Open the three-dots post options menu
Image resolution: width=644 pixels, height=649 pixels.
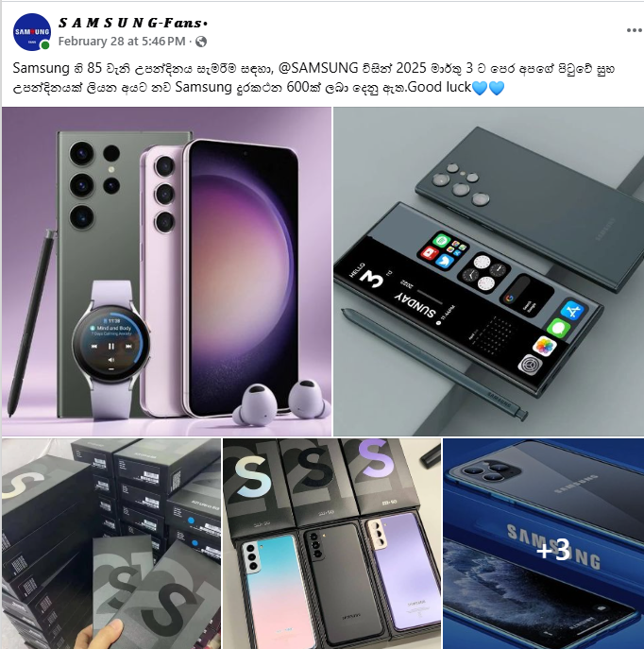pos(634,30)
